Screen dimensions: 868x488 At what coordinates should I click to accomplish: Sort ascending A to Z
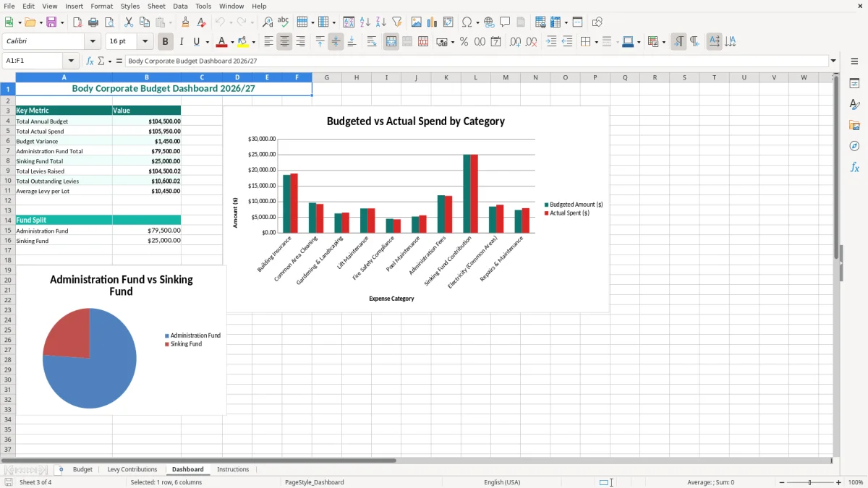365,22
